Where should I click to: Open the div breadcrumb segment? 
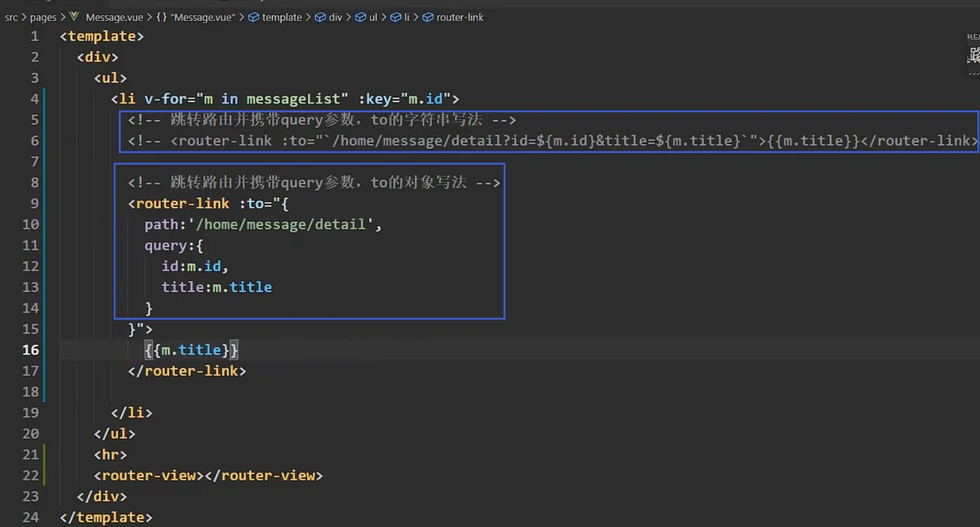pos(329,17)
